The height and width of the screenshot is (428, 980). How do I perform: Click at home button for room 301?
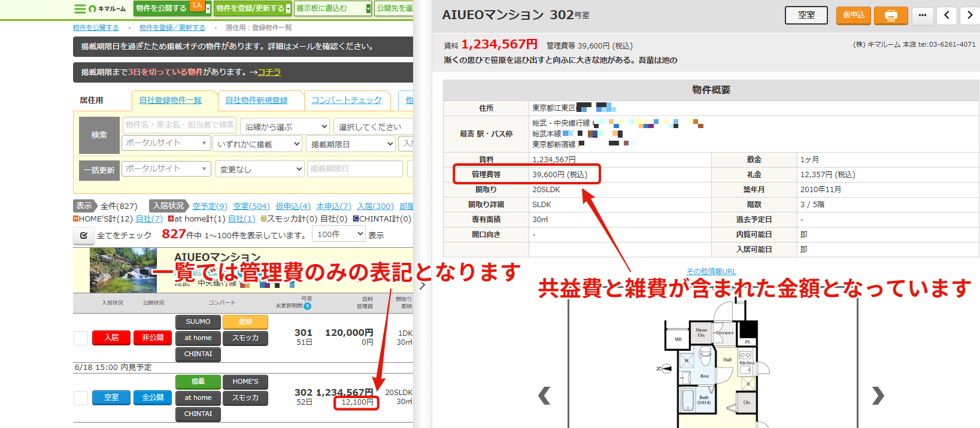click(198, 338)
